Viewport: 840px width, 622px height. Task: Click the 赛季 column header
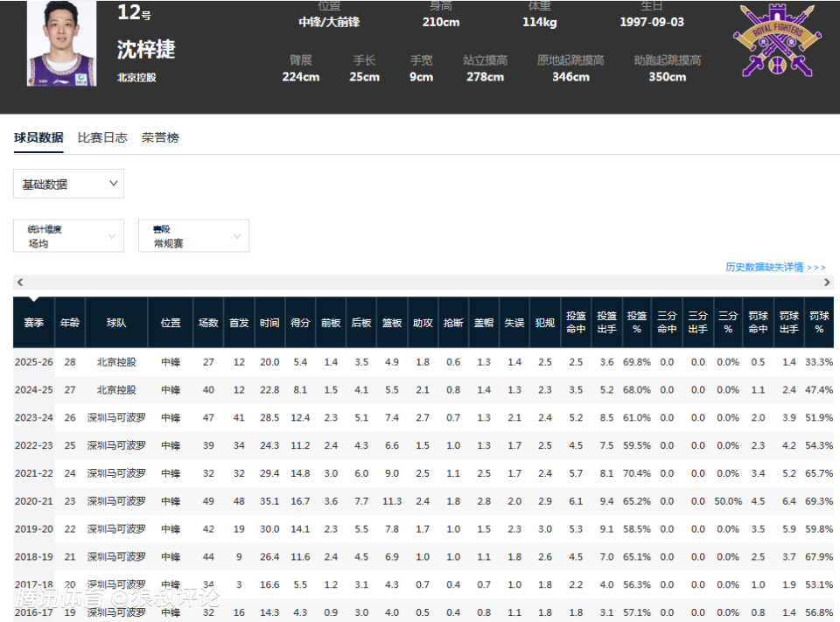pos(33,323)
